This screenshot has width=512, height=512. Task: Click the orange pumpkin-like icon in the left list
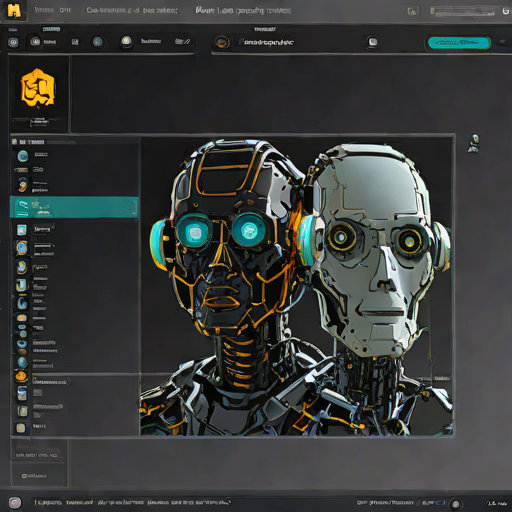point(21,376)
